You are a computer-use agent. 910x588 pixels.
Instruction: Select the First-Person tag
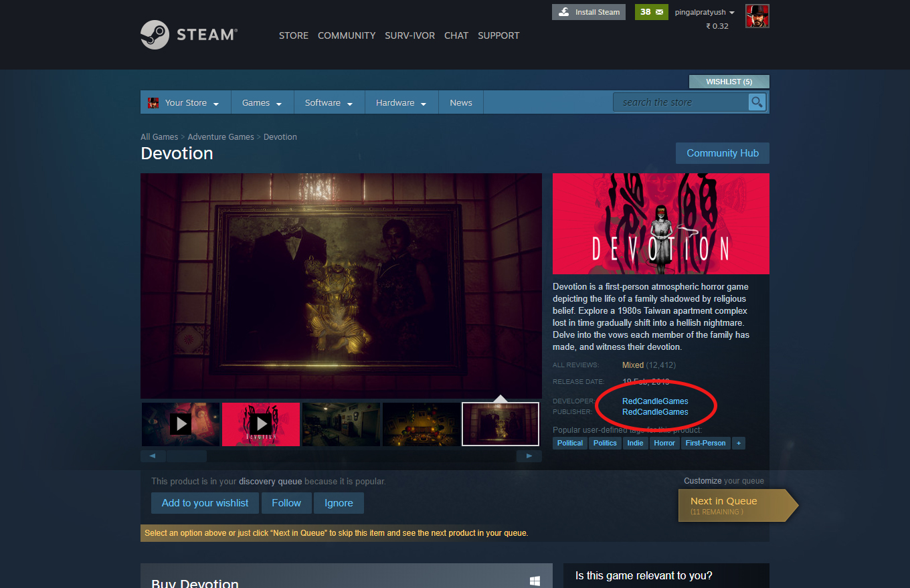[706, 443]
